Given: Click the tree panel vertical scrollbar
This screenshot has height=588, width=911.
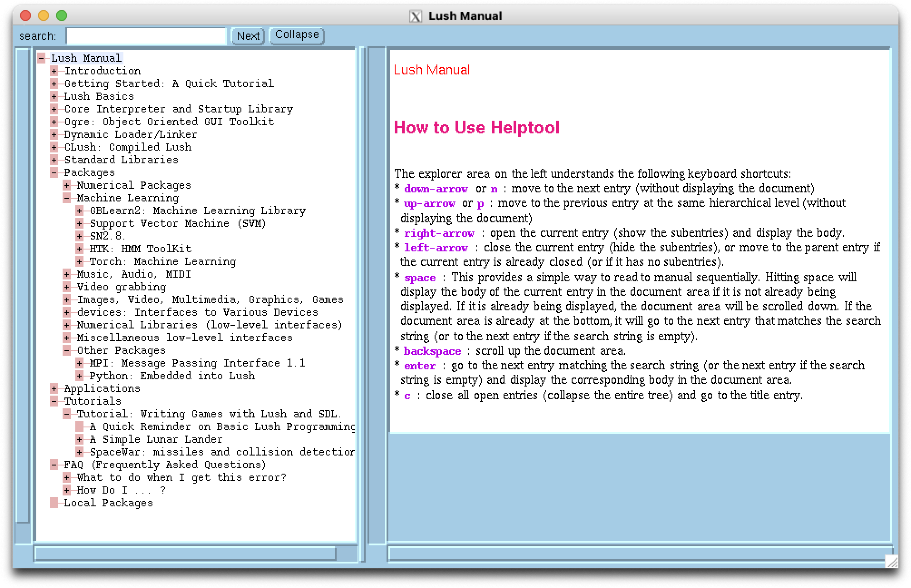Looking at the screenshot, I should coord(23,295).
